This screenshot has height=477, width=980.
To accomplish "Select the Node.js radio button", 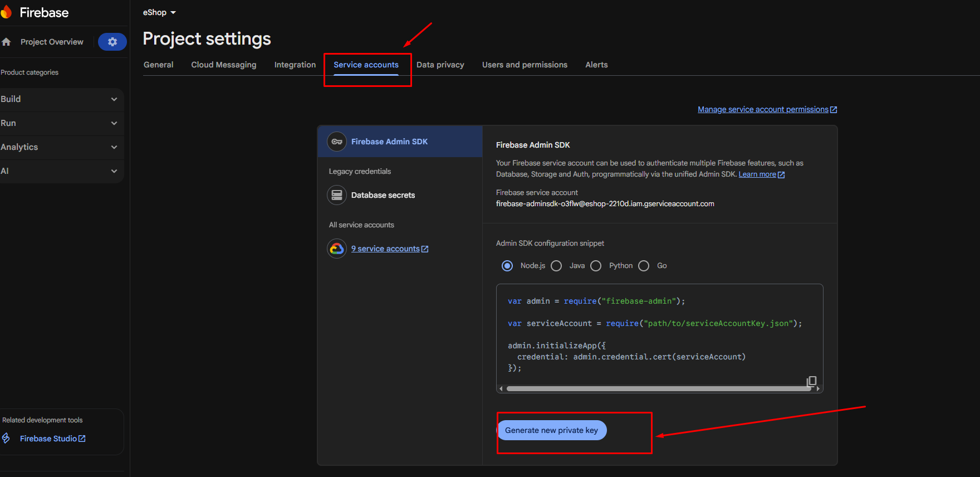I will point(507,266).
